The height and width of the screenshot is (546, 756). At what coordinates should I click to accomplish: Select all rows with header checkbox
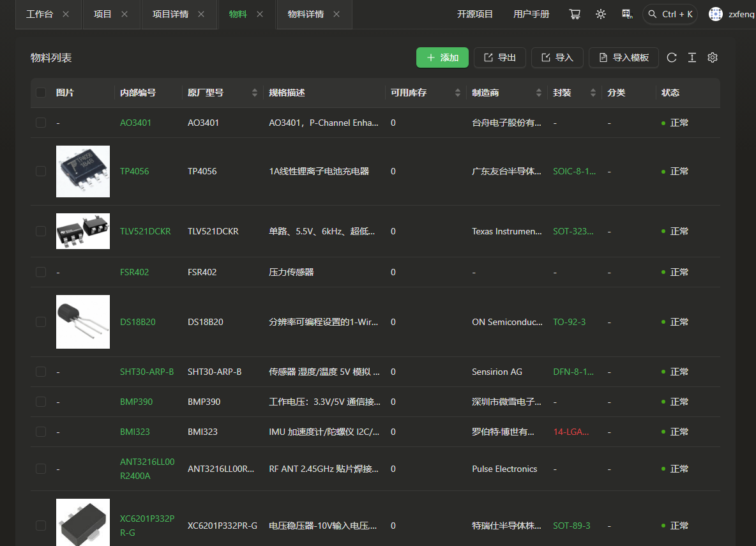click(41, 93)
